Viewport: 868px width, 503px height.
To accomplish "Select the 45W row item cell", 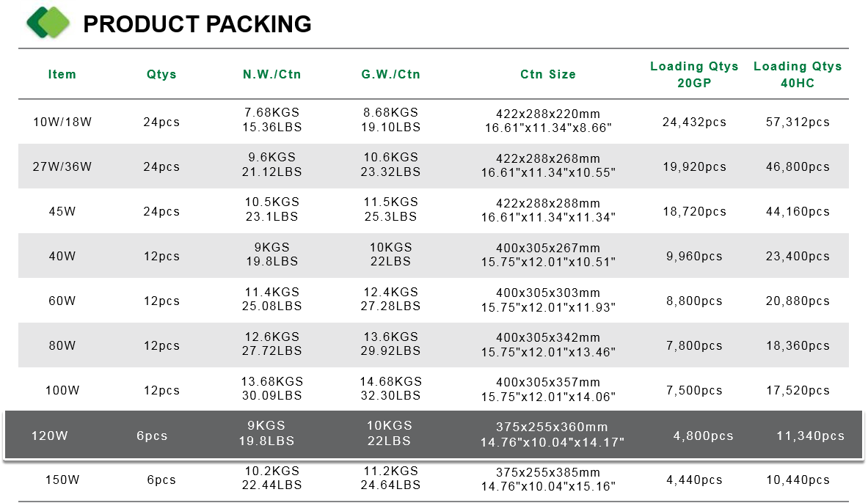I will [x=62, y=211].
